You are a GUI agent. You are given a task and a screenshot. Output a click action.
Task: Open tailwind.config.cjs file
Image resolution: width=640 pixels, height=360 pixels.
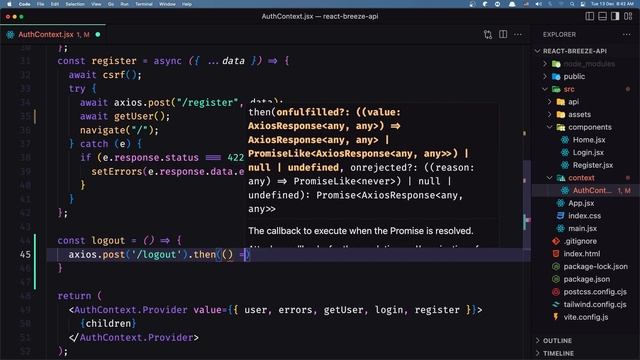tap(595, 304)
